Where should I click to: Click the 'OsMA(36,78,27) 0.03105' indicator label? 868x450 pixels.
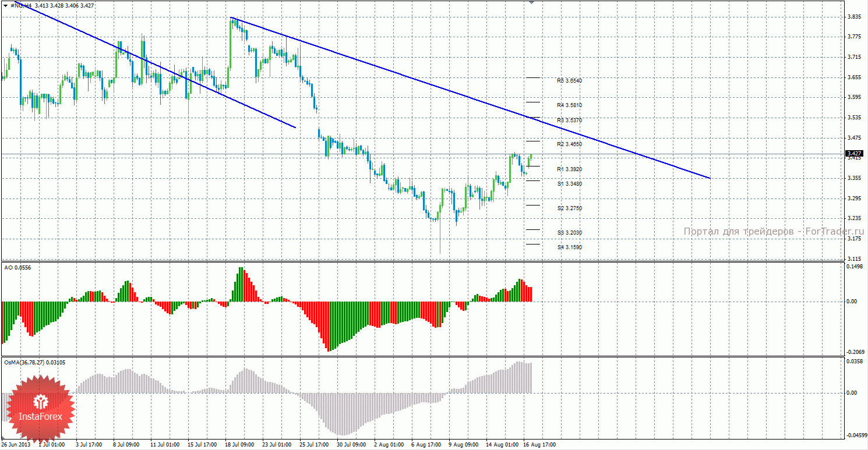pos(34,362)
